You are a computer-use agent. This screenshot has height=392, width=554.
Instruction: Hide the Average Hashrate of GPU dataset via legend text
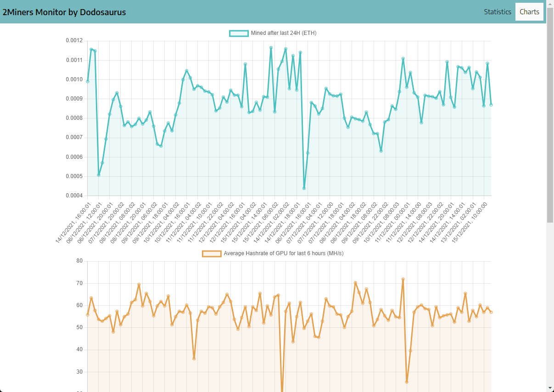pyautogui.click(x=283, y=253)
